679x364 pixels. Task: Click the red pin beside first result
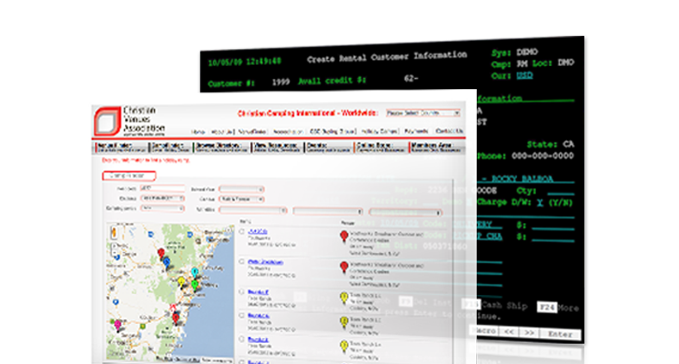coord(344,236)
